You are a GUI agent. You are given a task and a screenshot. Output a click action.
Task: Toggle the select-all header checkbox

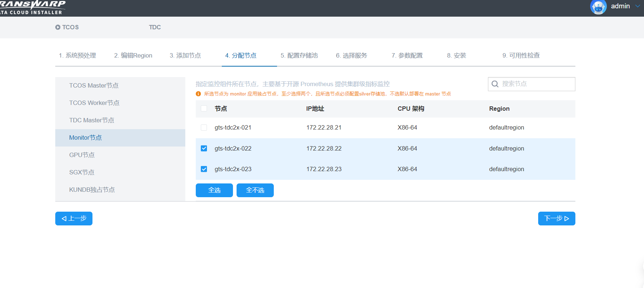click(204, 109)
